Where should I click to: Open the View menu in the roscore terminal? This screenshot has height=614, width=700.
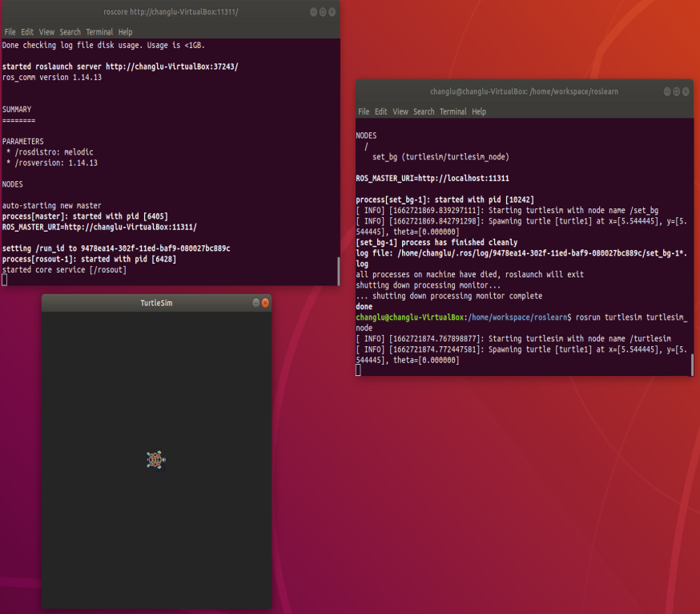tap(46, 32)
